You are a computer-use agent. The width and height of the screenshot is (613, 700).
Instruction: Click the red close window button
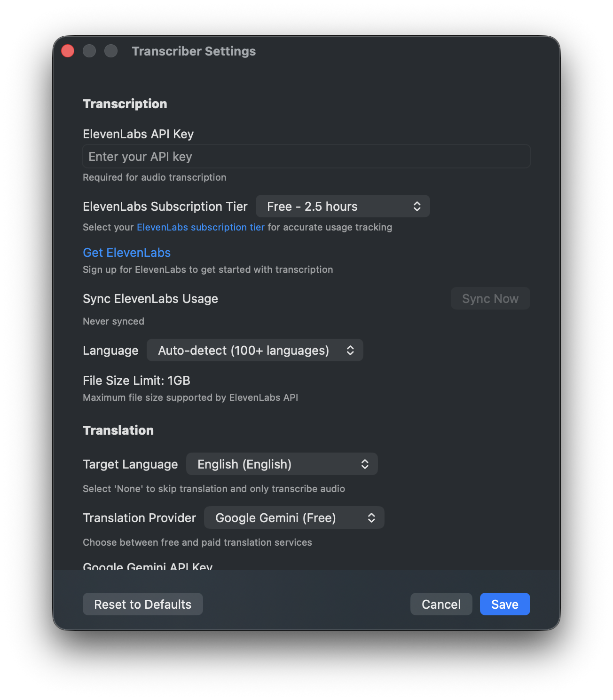point(68,51)
